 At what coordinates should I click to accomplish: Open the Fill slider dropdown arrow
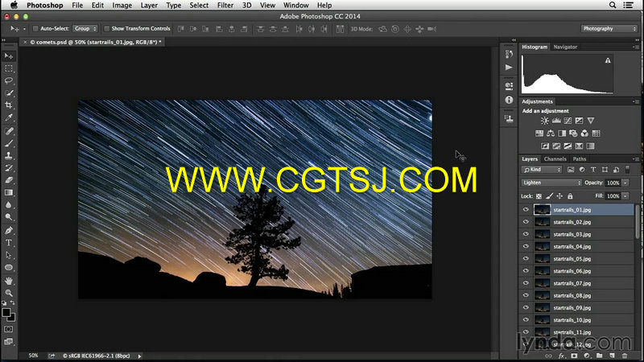pos(625,196)
